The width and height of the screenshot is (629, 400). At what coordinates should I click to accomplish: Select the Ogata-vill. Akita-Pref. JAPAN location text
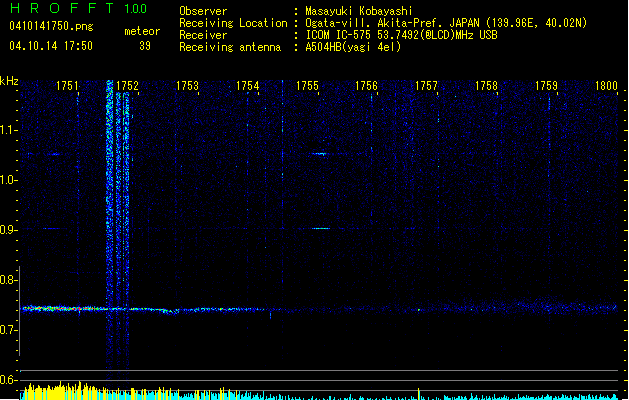coord(446,23)
